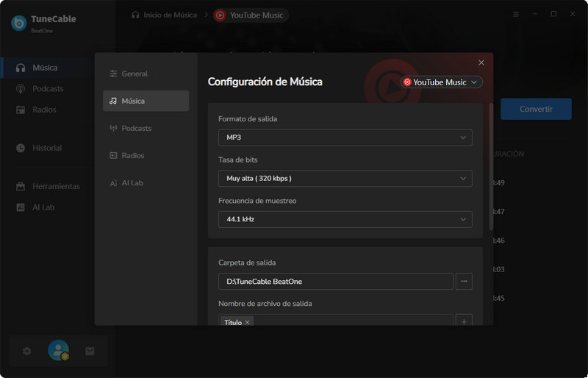
Task: Open the user profile avatar
Action: coord(58,351)
